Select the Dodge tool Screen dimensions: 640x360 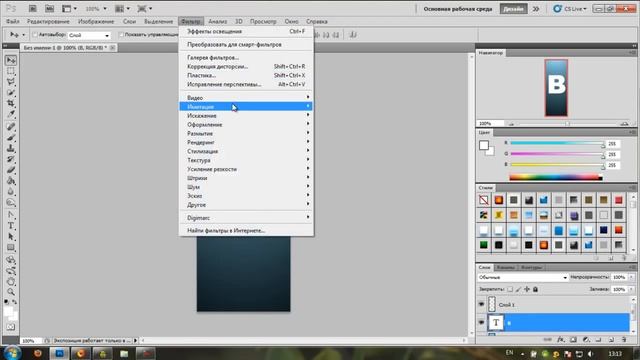(11, 202)
